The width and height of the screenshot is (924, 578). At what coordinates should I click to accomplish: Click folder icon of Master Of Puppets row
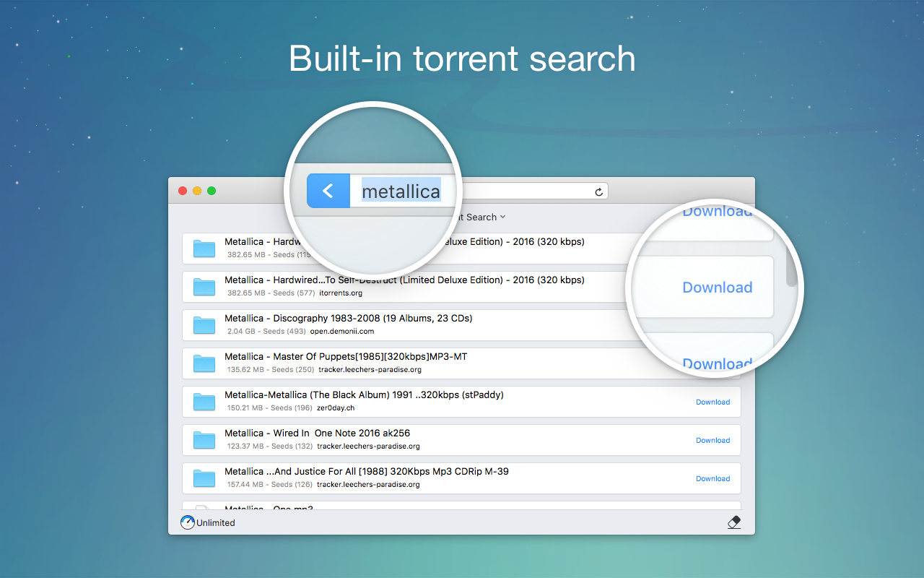(204, 363)
